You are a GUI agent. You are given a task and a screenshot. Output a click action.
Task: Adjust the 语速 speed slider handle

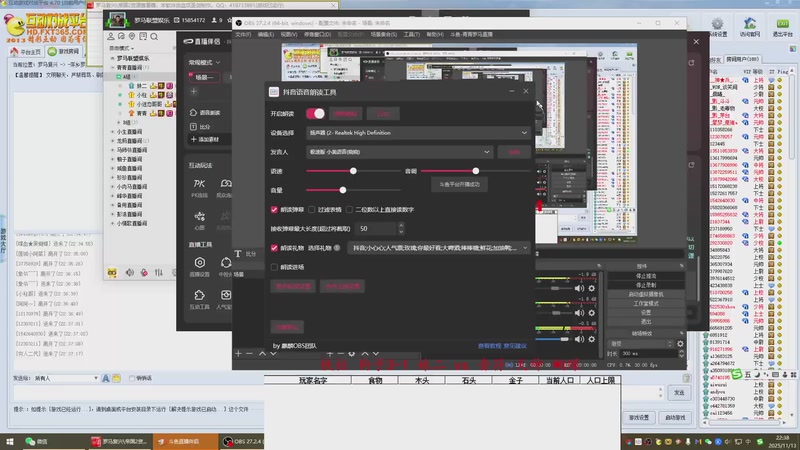tap(353, 171)
